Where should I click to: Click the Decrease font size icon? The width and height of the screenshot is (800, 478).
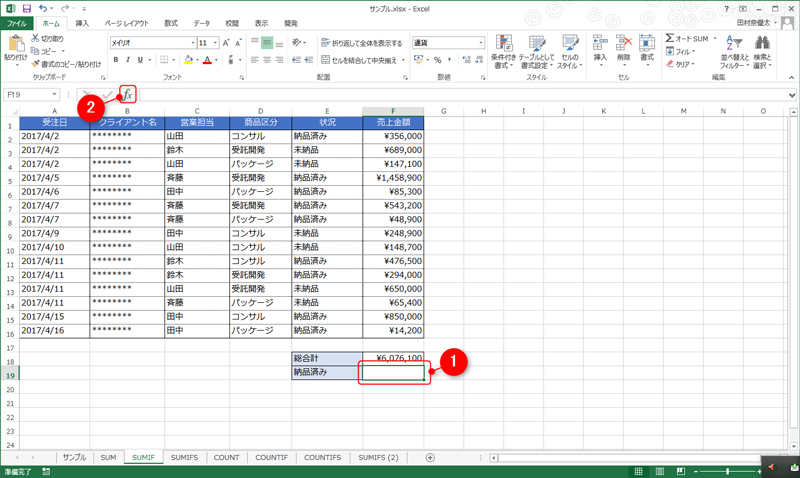238,43
